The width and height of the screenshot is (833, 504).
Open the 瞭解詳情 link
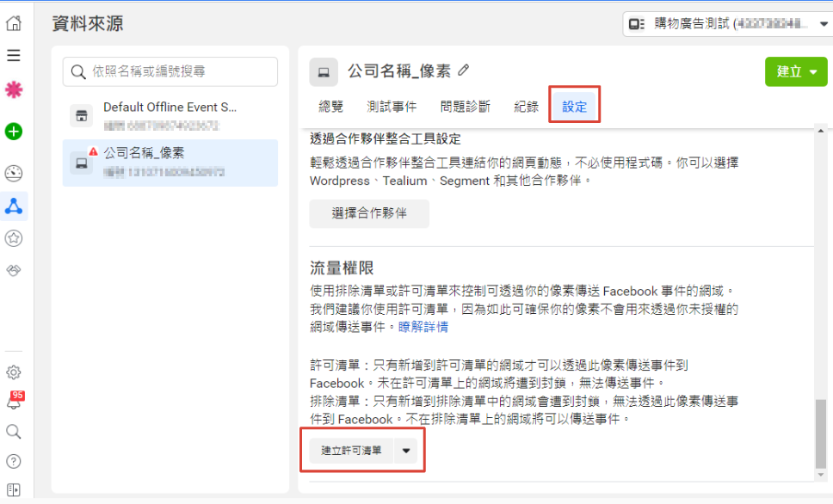pyautogui.click(x=423, y=328)
